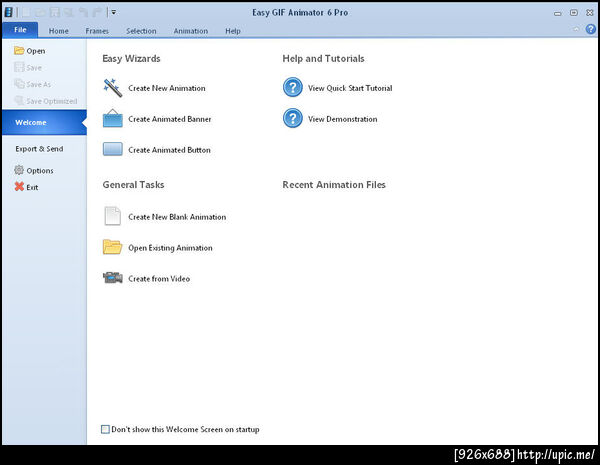Click the View Quick Start Tutorial question icon

tap(293, 88)
